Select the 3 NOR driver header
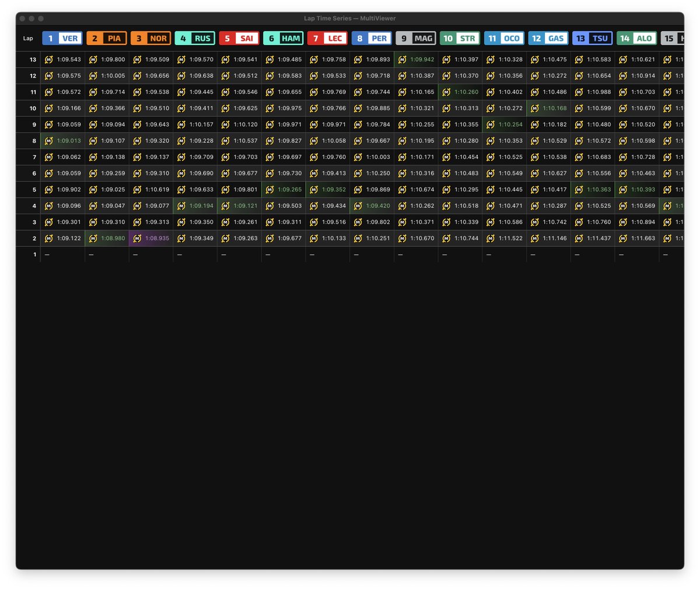The height and width of the screenshot is (589, 700). (150, 39)
